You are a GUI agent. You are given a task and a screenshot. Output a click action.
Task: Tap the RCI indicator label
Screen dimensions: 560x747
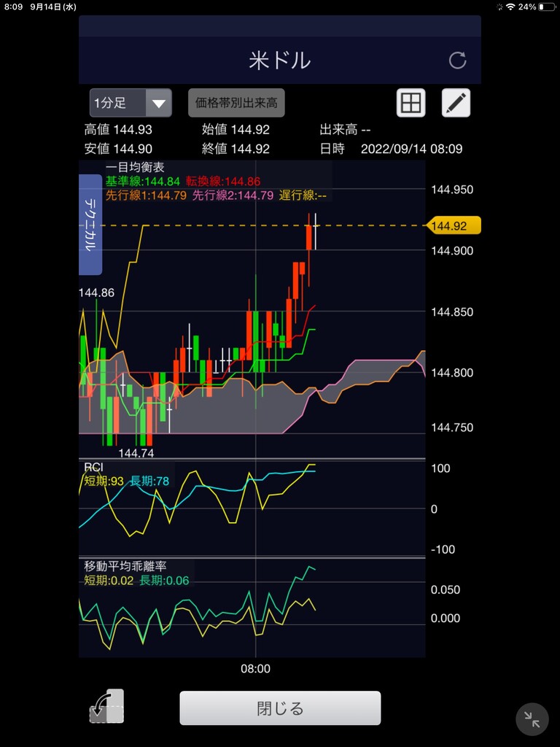click(93, 468)
